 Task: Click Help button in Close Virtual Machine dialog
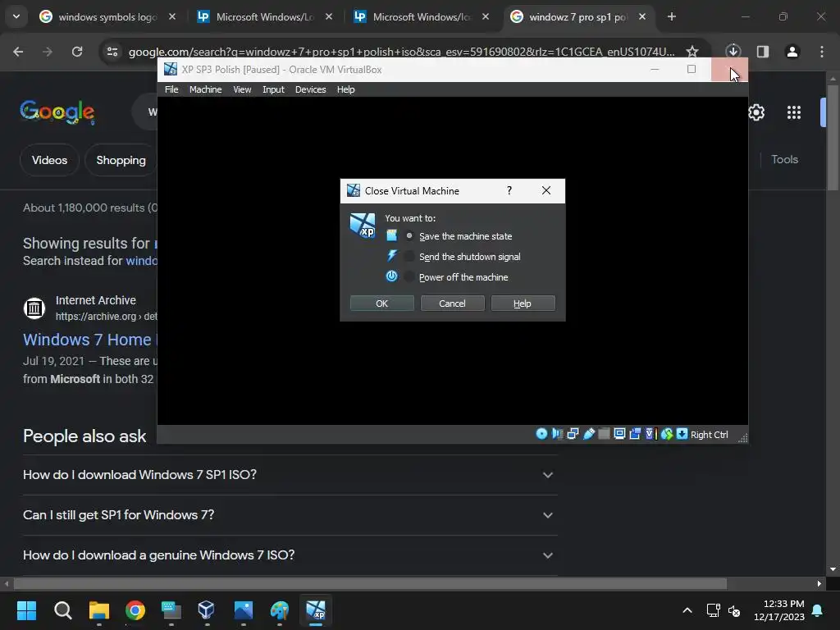click(x=523, y=304)
